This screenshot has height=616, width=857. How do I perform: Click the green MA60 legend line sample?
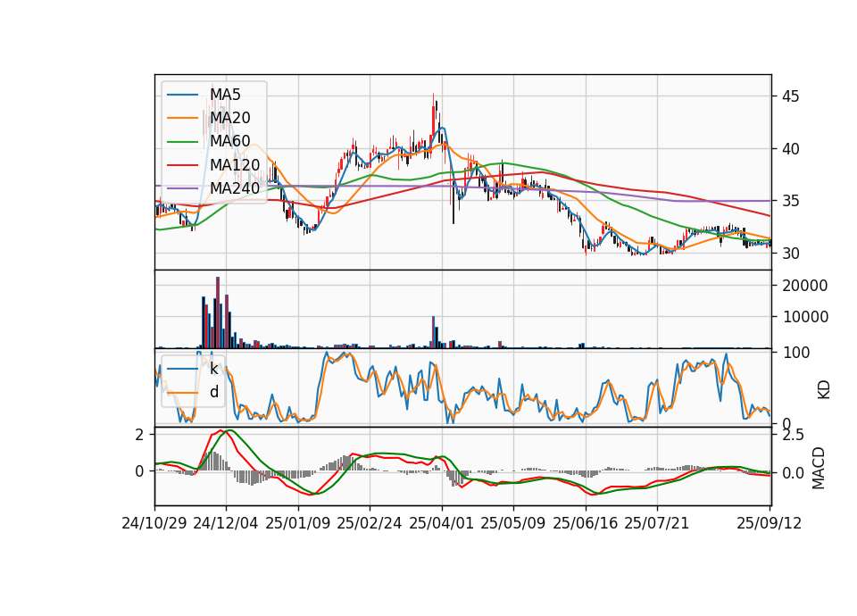pyautogui.click(x=182, y=142)
